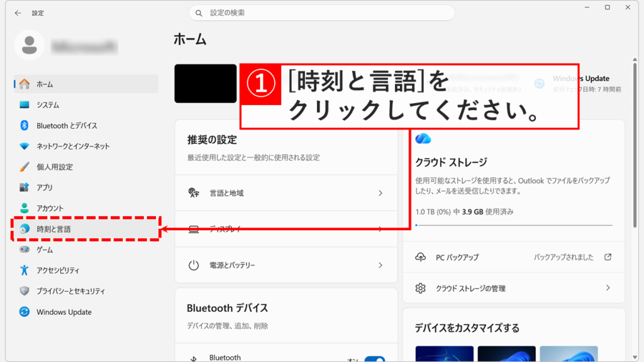The height and width of the screenshot is (362, 644).
Task: Click the ゲーム controller icon
Action: (x=25, y=250)
